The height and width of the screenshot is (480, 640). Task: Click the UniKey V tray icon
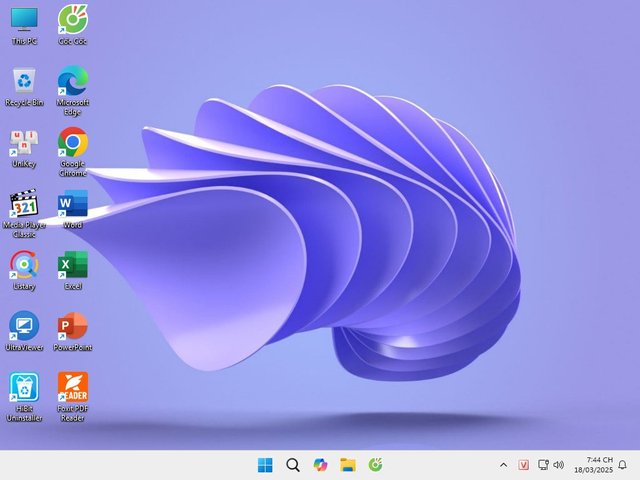tap(524, 465)
